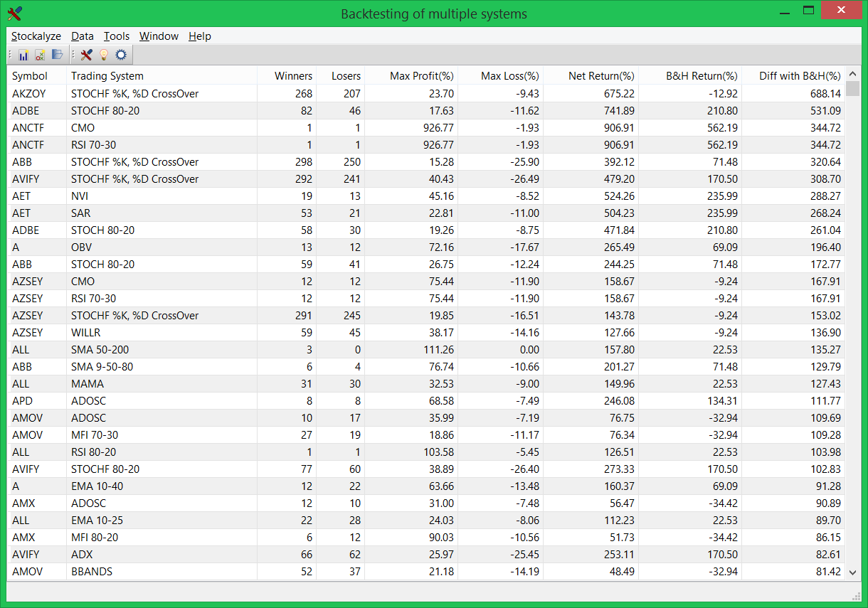Sort results by the Winners column header
Screen dimensions: 868x608
click(293, 75)
